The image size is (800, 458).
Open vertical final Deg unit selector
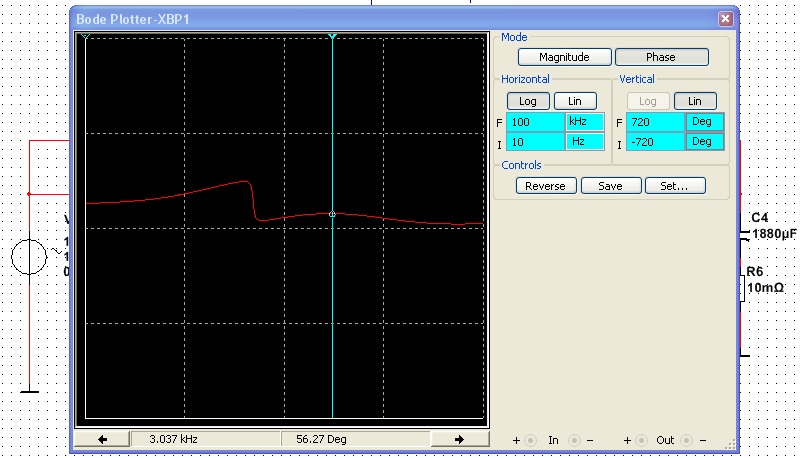pos(705,122)
